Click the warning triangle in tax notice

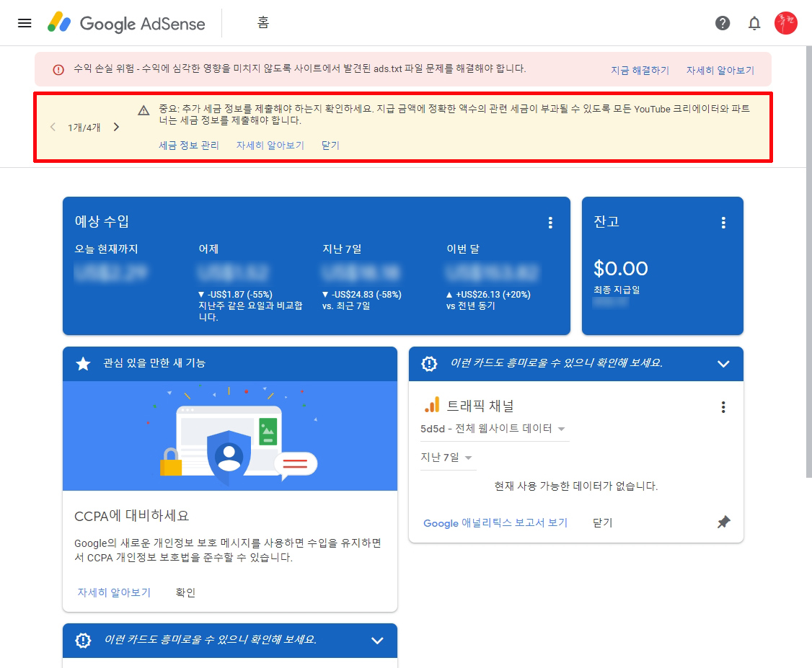point(144,110)
